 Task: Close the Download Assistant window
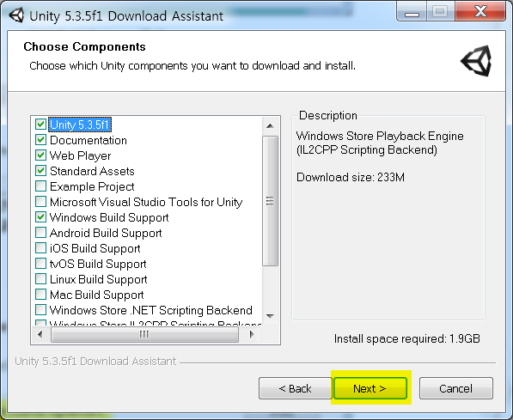pyautogui.click(x=480, y=12)
